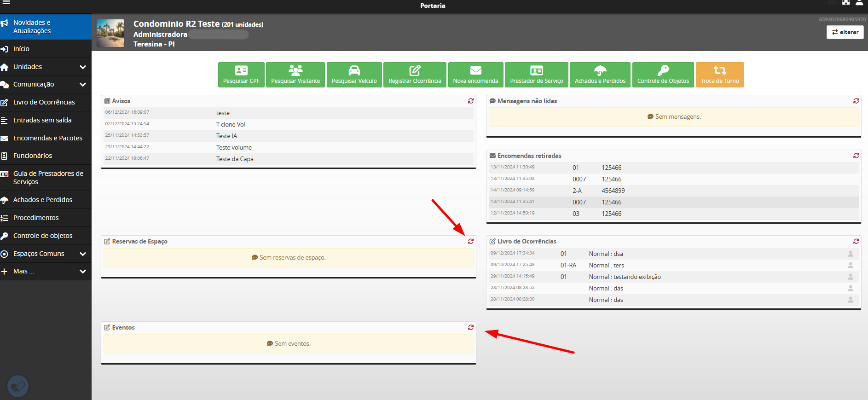Go to Encomendas e Pacotes menu item
Viewport: 868px width, 400px height.
(47, 138)
